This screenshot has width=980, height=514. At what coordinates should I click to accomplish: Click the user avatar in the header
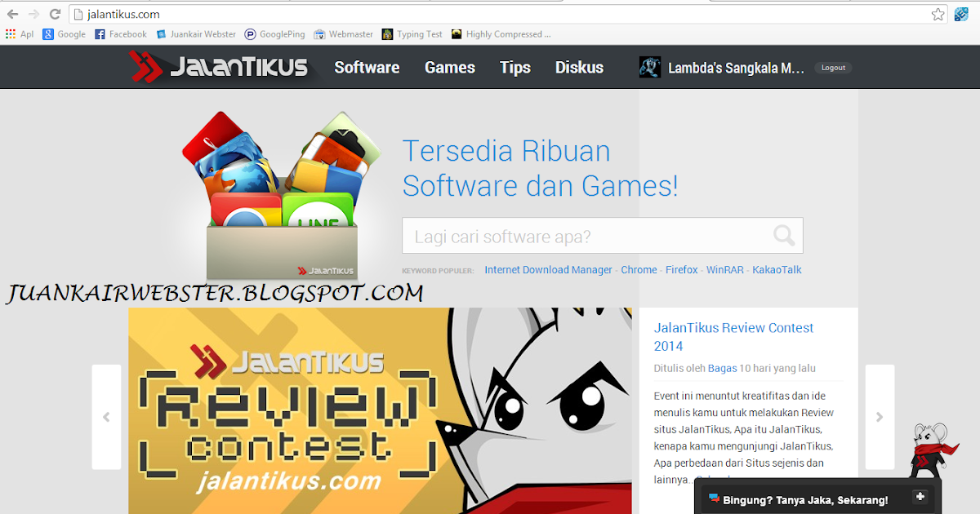point(650,68)
